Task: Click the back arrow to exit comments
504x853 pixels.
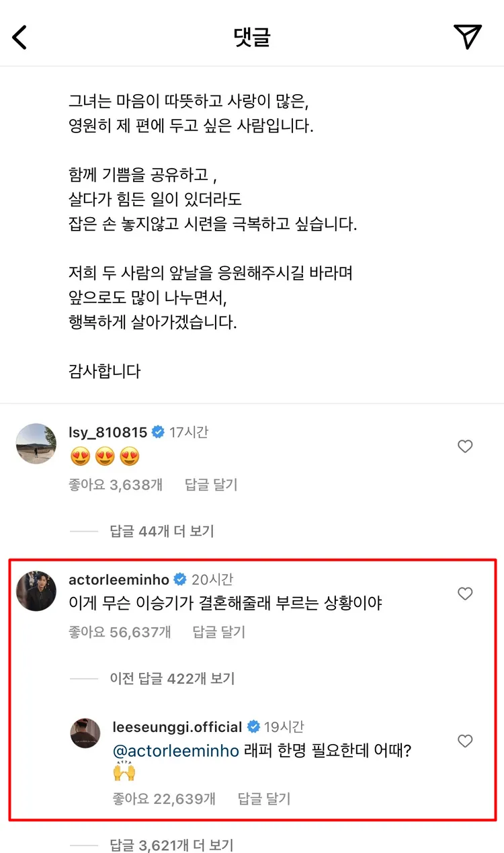Action: (x=20, y=37)
